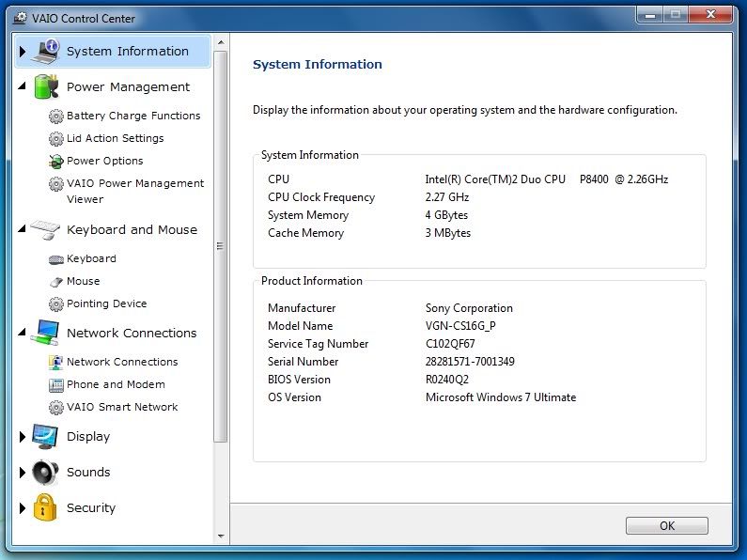The width and height of the screenshot is (747, 560).
Task: Click the Phone and Modem icon
Action: click(55, 384)
